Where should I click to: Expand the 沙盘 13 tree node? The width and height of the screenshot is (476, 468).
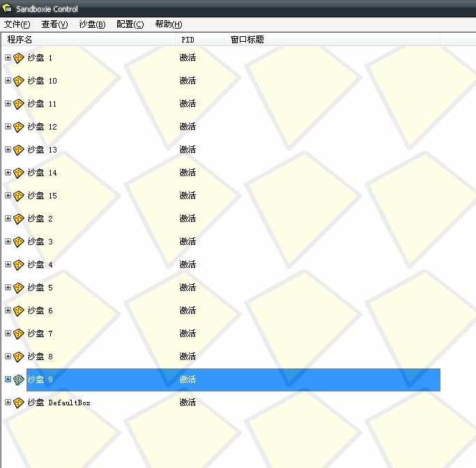pos(8,150)
